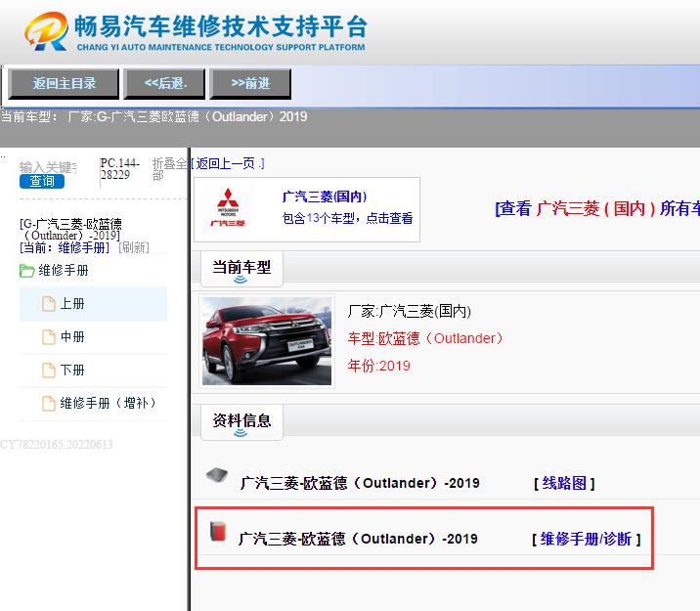Click the document icon beside 维修手册（增补）
700x611 pixels.
point(49,403)
